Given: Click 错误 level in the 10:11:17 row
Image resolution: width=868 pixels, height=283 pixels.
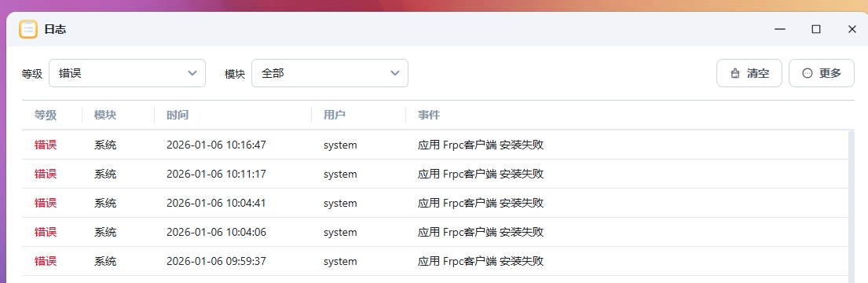Looking at the screenshot, I should [x=46, y=174].
